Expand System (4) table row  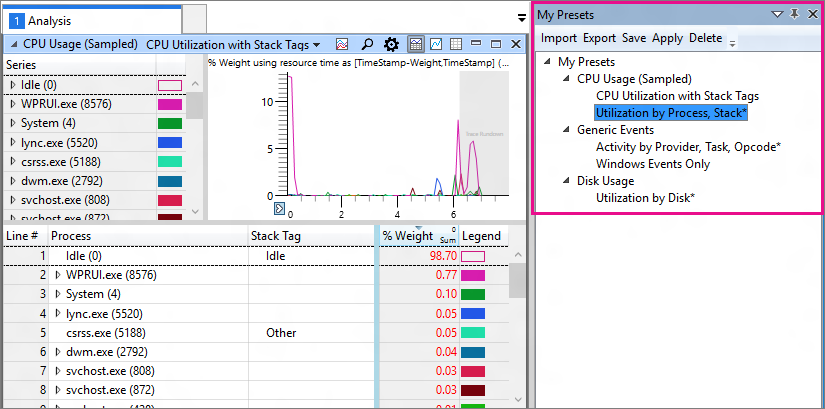(58, 294)
